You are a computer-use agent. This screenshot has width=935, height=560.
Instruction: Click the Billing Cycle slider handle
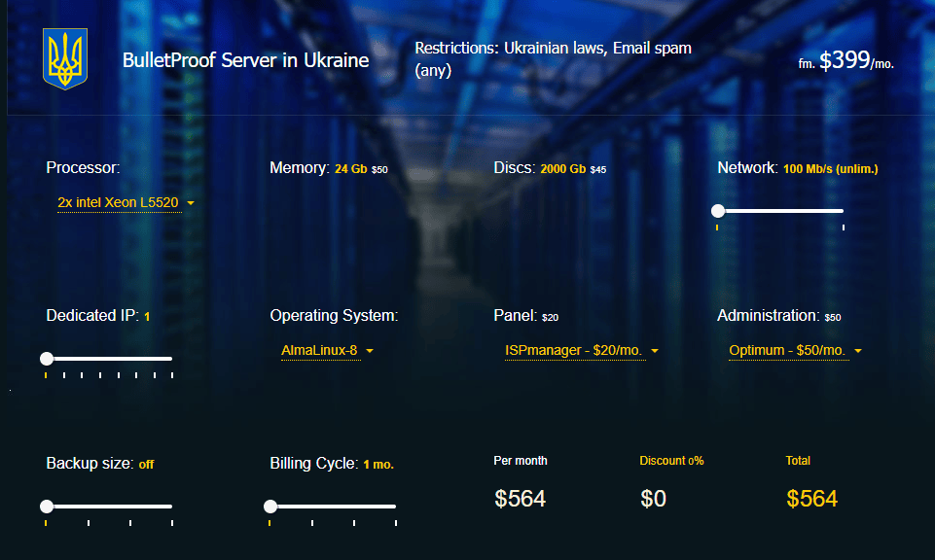click(x=270, y=507)
